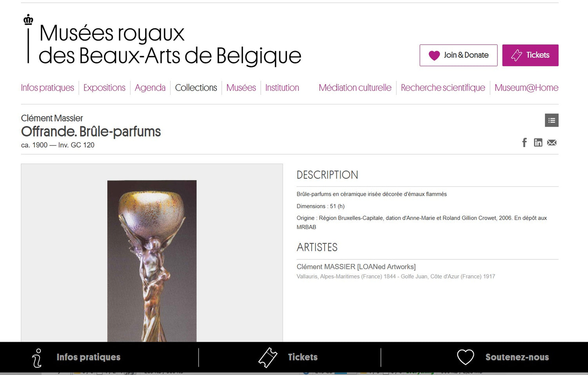Go to the Agenda section
The height and width of the screenshot is (375, 588).
[x=150, y=88]
